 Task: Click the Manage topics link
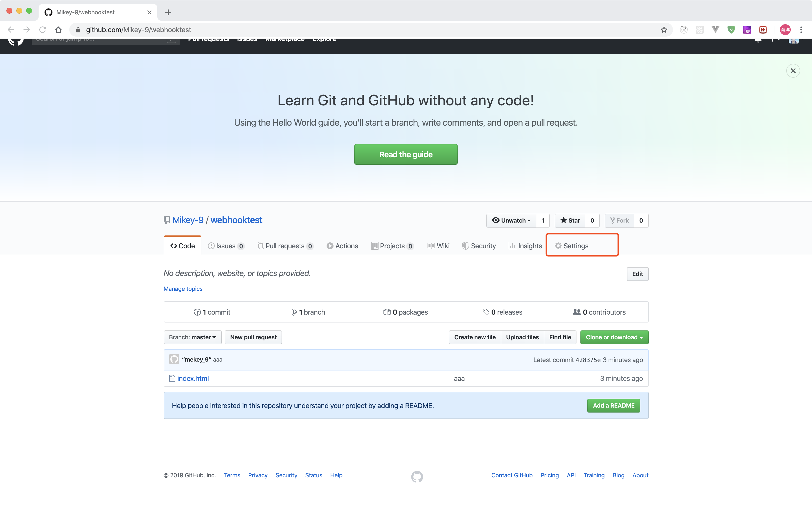click(x=183, y=289)
